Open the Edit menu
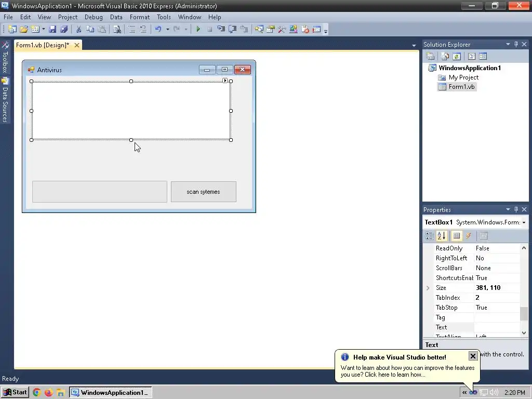 point(25,17)
